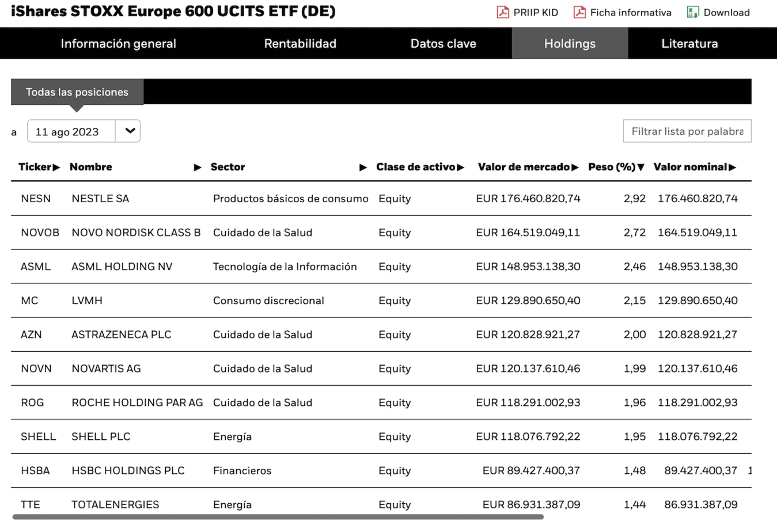Open the date dropdown chevron
Screen dimensions: 777x532
(x=130, y=131)
